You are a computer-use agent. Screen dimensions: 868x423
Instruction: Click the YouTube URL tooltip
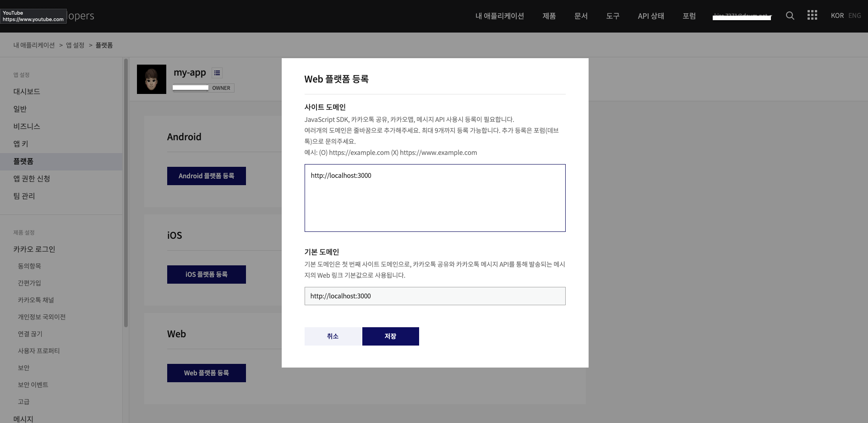(33, 16)
